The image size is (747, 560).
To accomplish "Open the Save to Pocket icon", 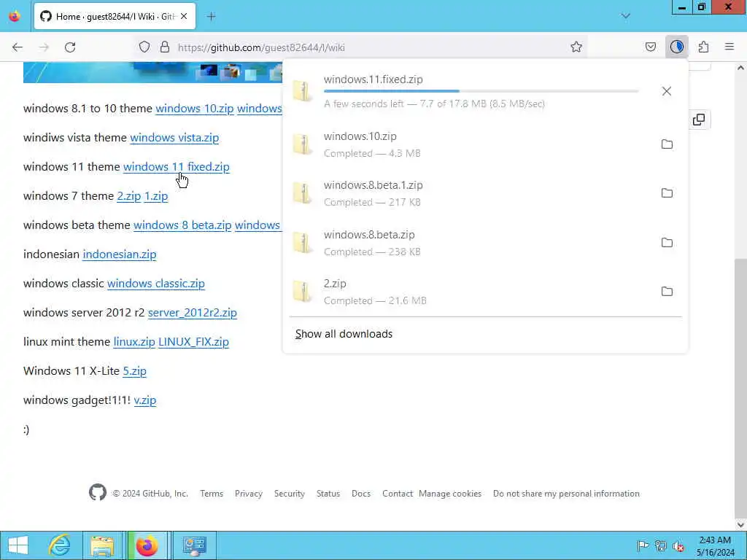I will coord(651,47).
